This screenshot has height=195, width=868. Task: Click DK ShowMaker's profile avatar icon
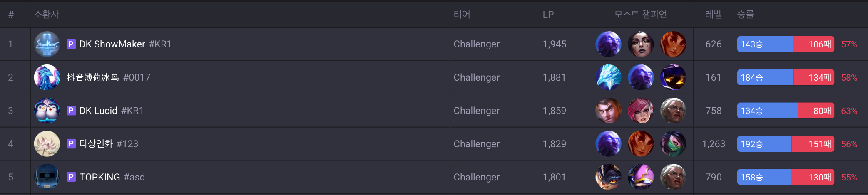pos(47,44)
